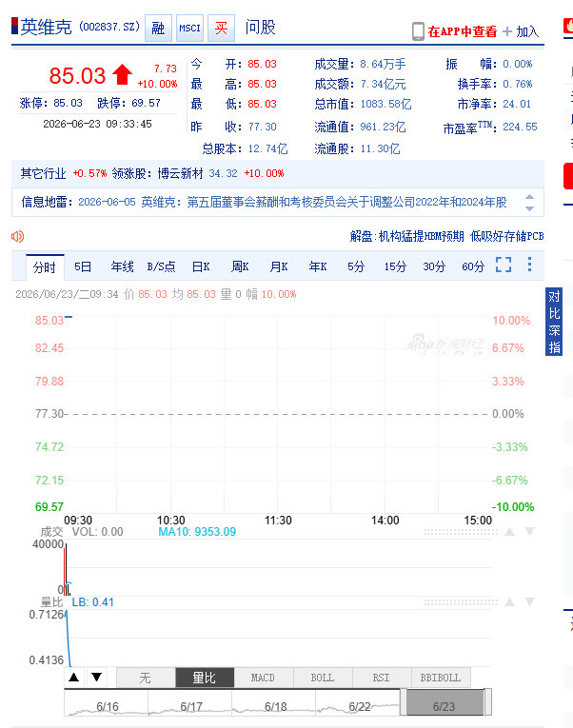
Task: Click the 融 margin trading badge
Action: coord(158,28)
